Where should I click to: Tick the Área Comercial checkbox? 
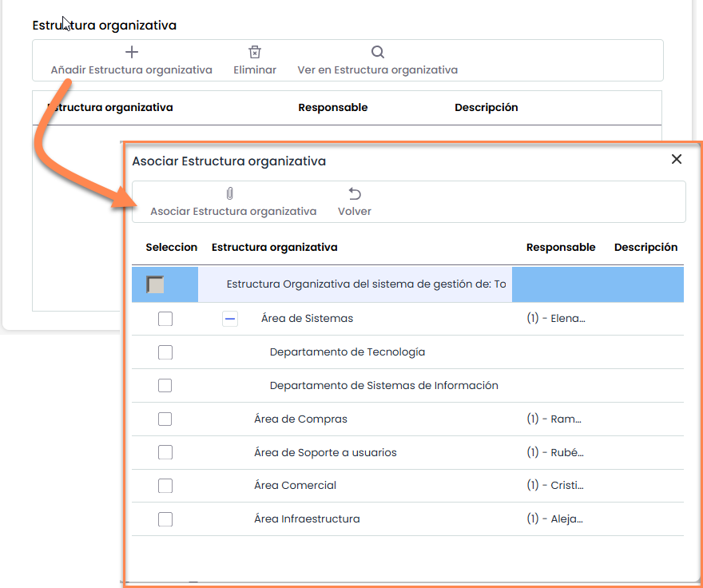pos(165,486)
